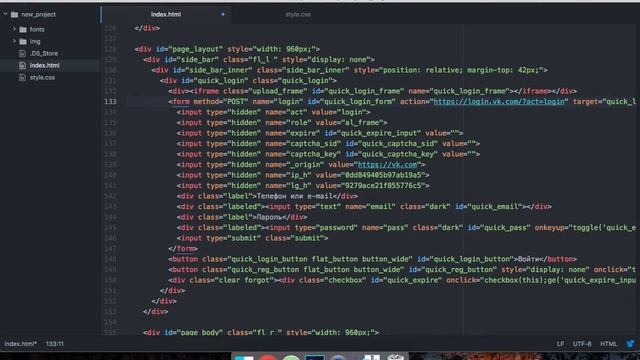Switch to the index.html tab
The height and width of the screenshot is (360, 640).
[x=166, y=14]
